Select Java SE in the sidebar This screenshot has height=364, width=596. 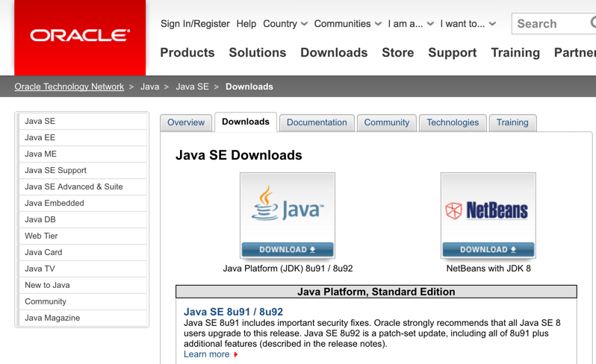click(82, 121)
